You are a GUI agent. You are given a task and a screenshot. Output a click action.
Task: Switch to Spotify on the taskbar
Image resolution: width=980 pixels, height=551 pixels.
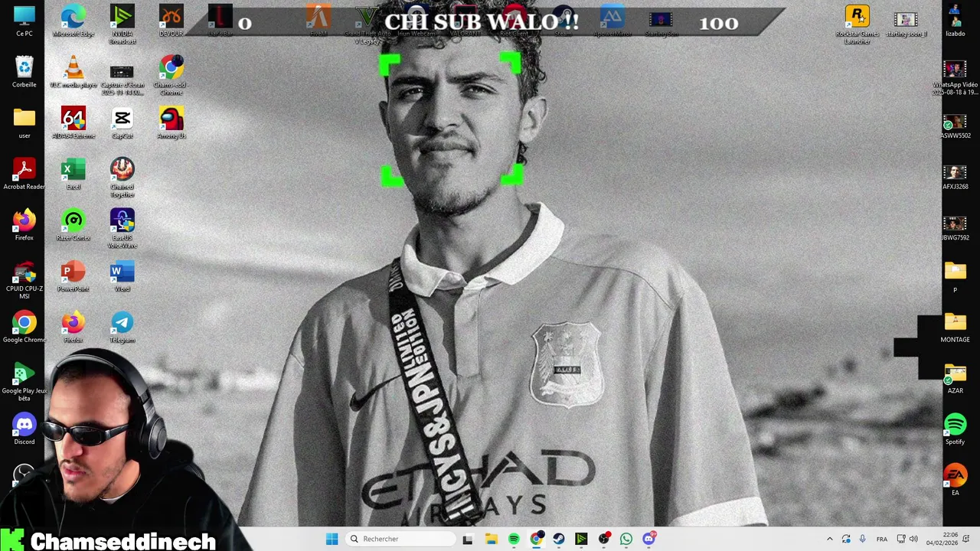click(514, 539)
